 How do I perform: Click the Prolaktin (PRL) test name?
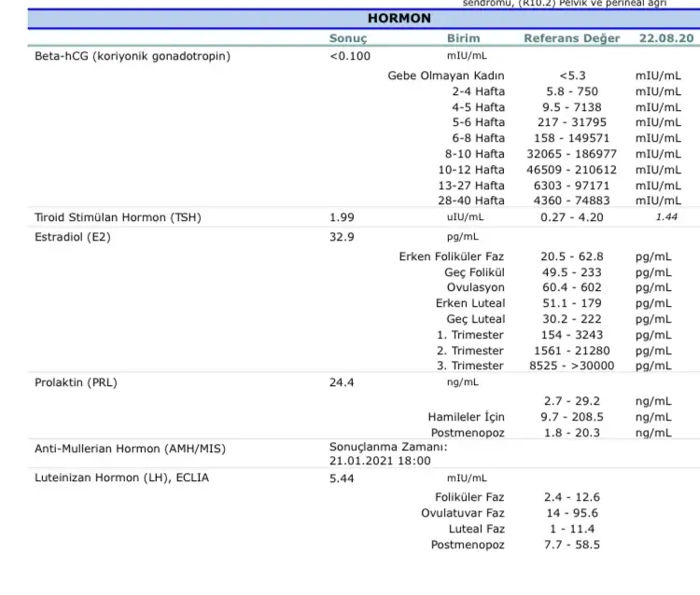pos(76,382)
